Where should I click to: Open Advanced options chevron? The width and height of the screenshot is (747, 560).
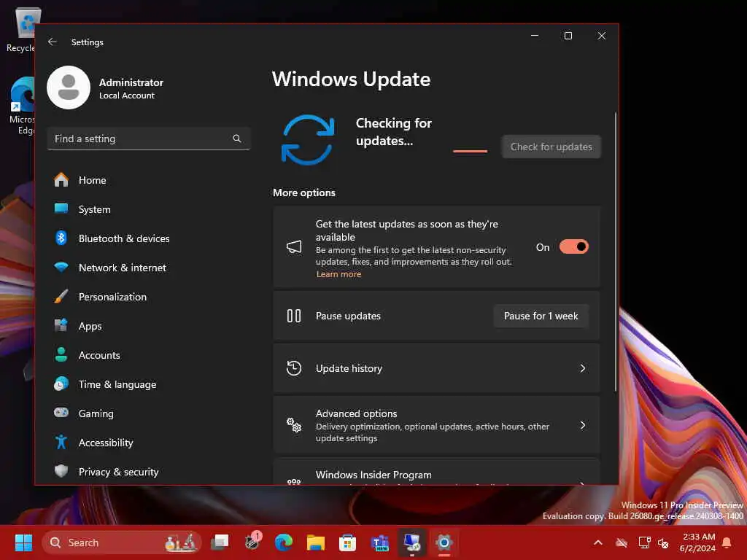583,425
